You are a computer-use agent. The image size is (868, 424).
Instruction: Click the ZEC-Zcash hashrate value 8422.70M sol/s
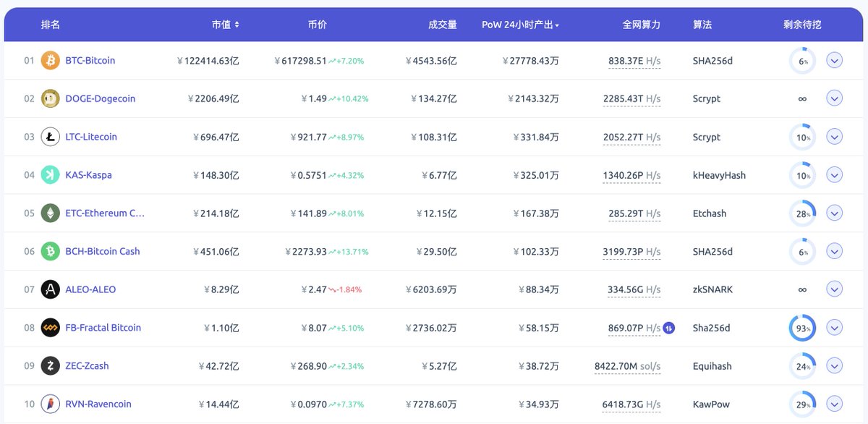(x=626, y=365)
